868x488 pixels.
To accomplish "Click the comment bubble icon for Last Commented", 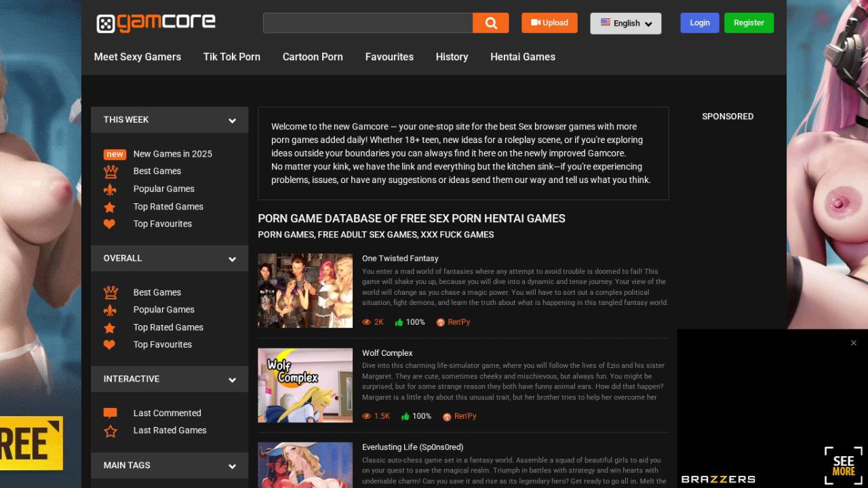I will [110, 412].
